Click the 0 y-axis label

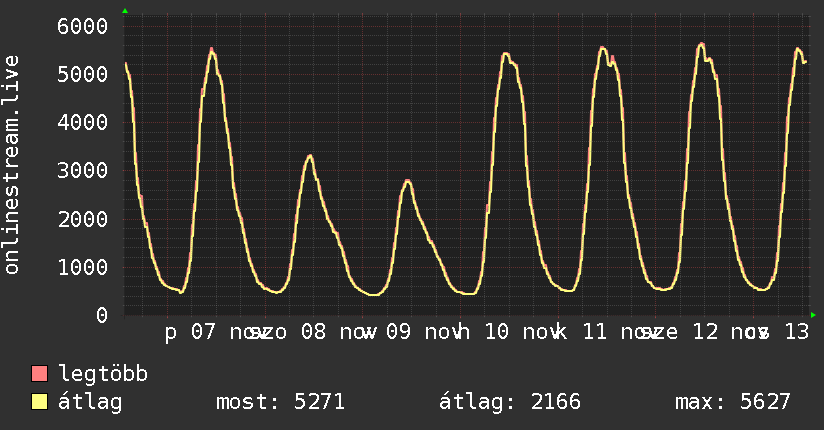point(101,315)
